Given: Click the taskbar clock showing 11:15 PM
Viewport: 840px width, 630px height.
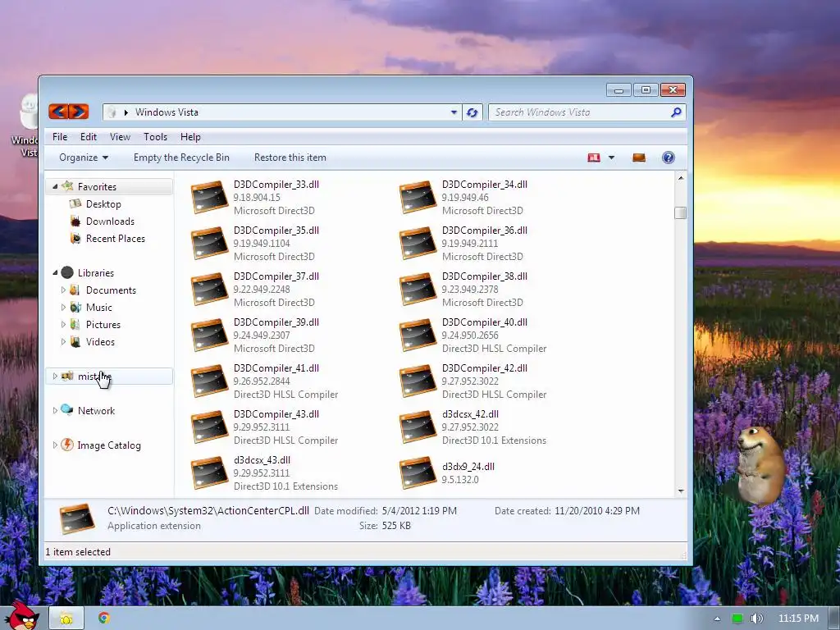Looking at the screenshot, I should (798, 619).
